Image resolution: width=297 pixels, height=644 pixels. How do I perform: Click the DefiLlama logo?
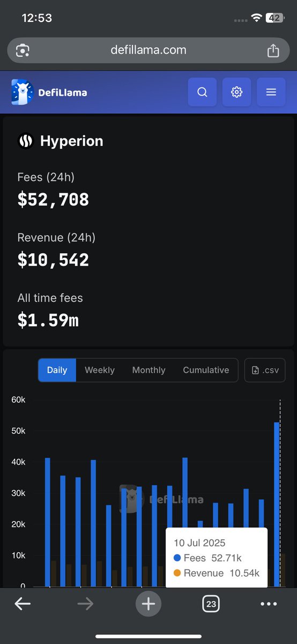[49, 92]
